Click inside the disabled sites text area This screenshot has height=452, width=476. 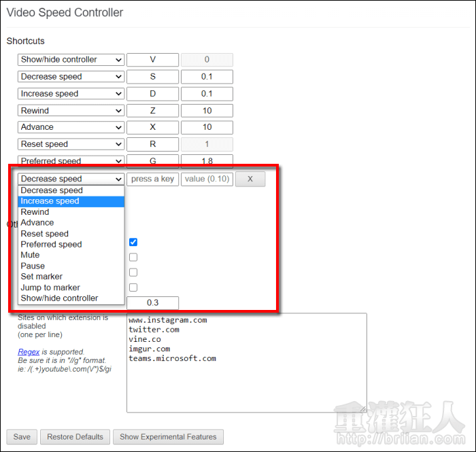[x=246, y=381]
